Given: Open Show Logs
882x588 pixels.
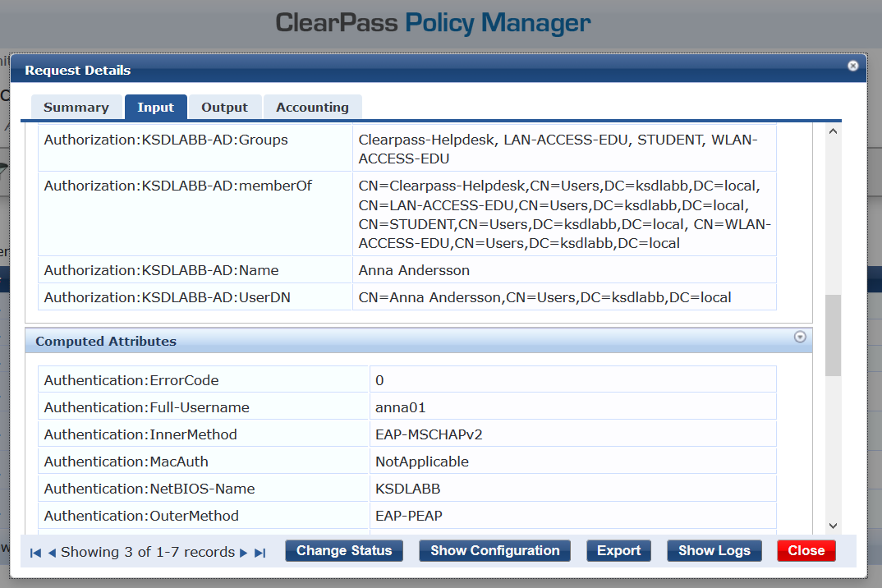Looking at the screenshot, I should point(714,551).
